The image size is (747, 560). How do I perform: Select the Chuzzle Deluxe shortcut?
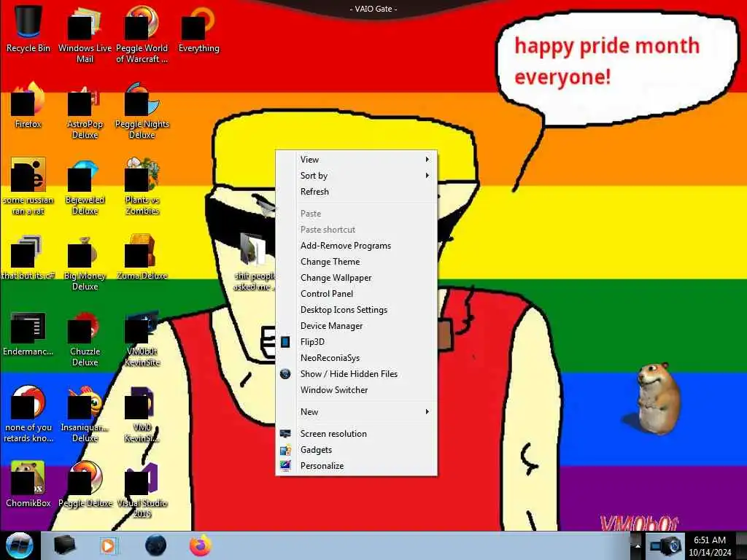point(85,338)
